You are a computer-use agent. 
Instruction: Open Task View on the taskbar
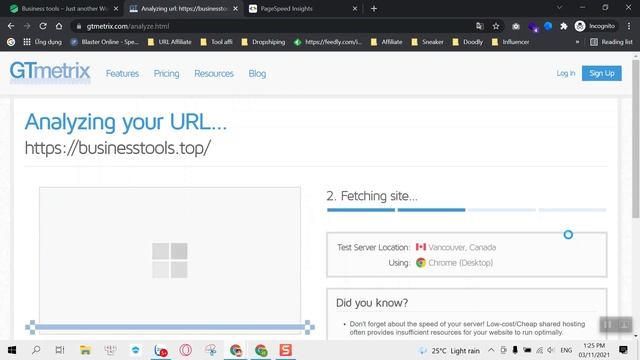click(60, 350)
